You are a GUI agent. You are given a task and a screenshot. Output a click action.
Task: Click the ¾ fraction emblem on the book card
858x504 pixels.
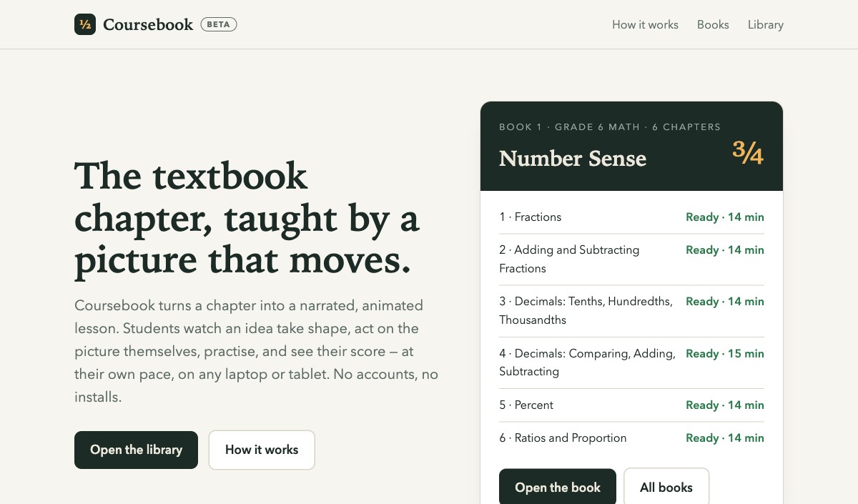(748, 152)
